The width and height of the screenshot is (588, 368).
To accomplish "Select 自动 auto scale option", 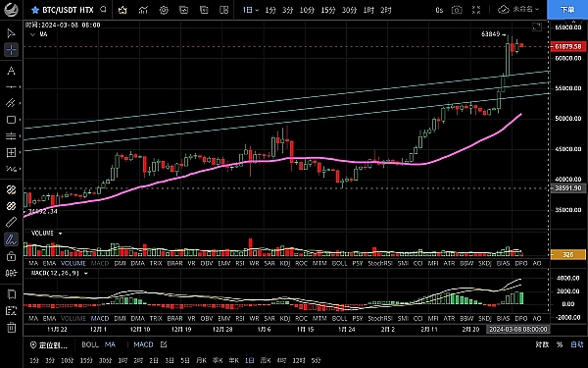I will 577,344.
